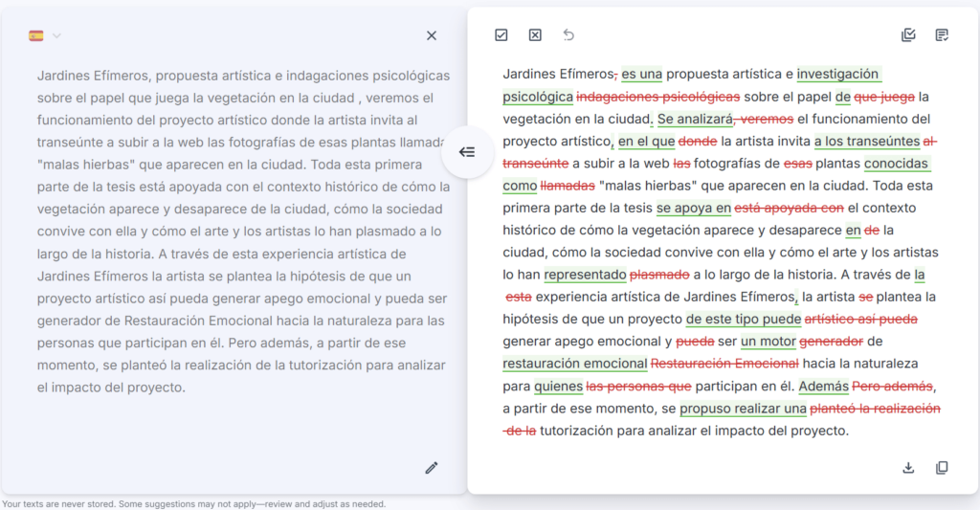Click the suggested word "quienes"
This screenshot has width=980, height=510.
558,387
